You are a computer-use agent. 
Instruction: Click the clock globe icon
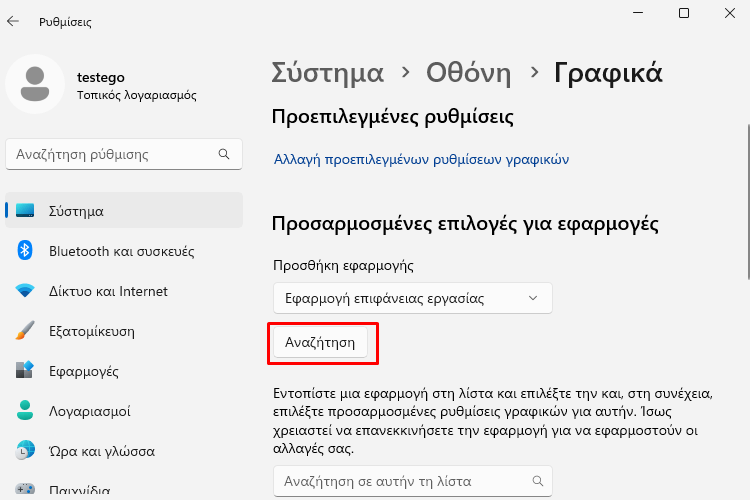(x=25, y=450)
